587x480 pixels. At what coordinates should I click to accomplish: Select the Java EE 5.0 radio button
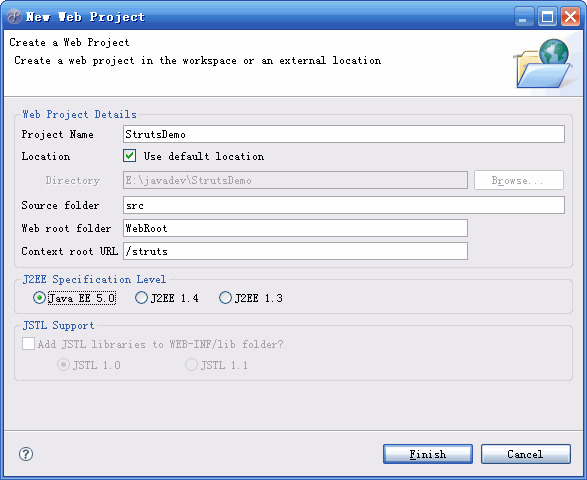pyautogui.click(x=39, y=298)
